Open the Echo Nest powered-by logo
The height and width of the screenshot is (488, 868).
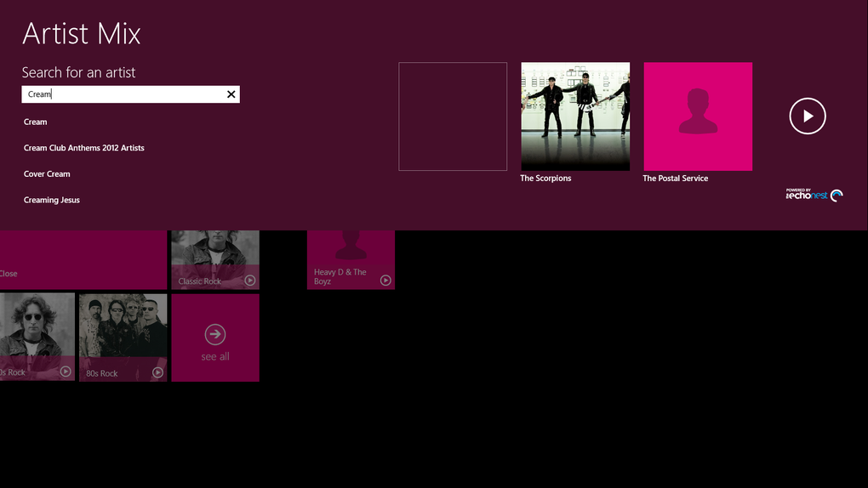click(x=814, y=194)
